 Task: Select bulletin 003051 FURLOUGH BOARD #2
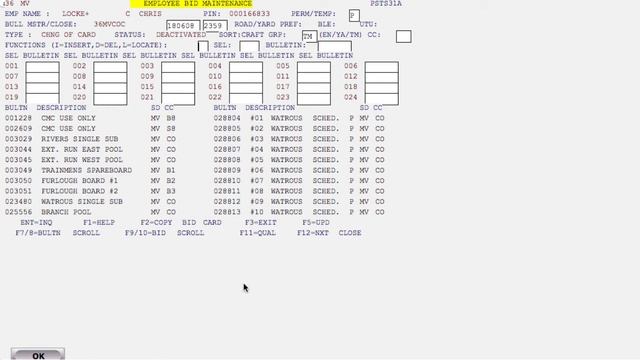point(90,191)
